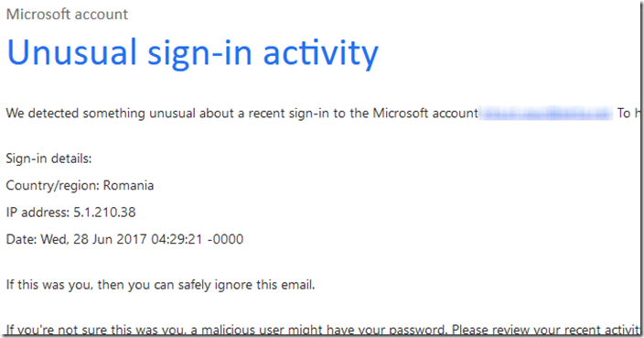644x338 pixels.
Task: Click the "Country/region: Romania" line
Action: pos(80,186)
